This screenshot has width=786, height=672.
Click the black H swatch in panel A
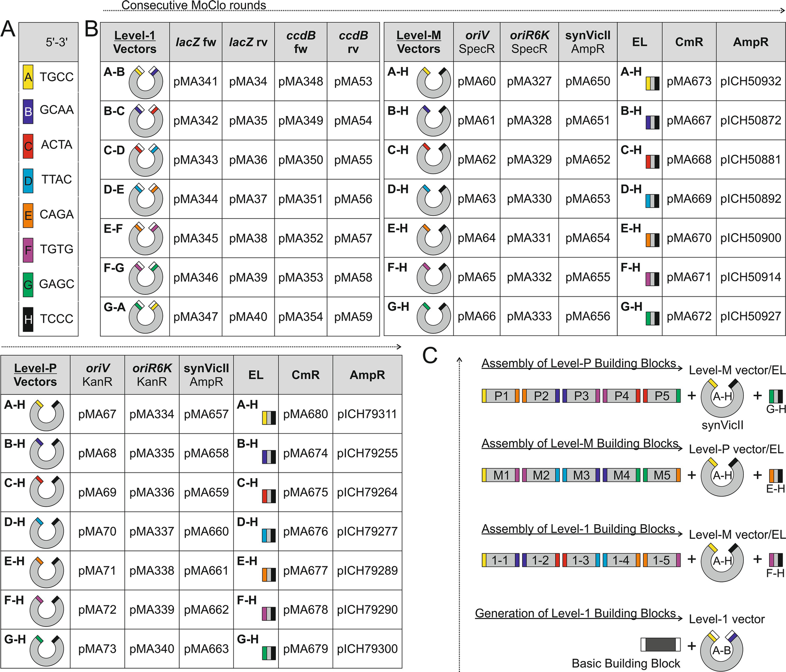pyautogui.click(x=28, y=320)
